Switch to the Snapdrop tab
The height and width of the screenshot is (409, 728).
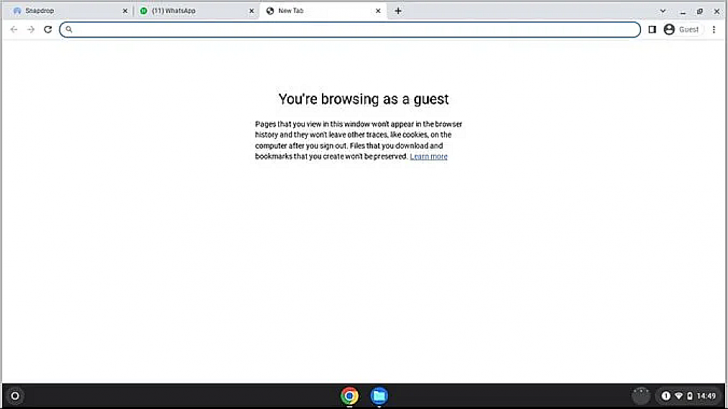click(x=70, y=11)
